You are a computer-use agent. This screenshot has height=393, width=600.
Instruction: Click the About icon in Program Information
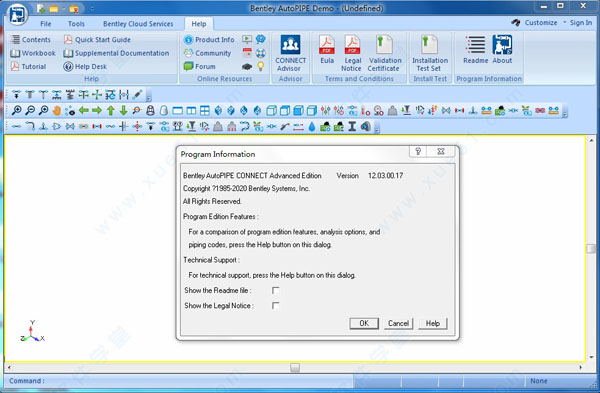tap(502, 50)
